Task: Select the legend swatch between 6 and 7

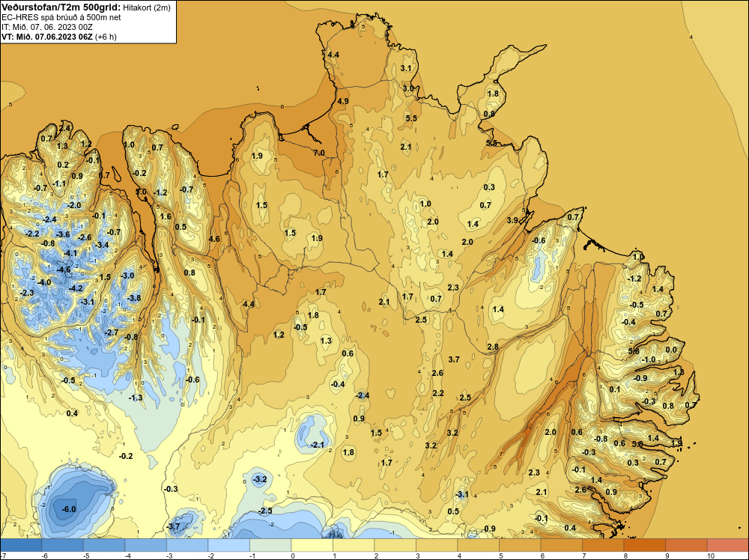Action: click(561, 545)
